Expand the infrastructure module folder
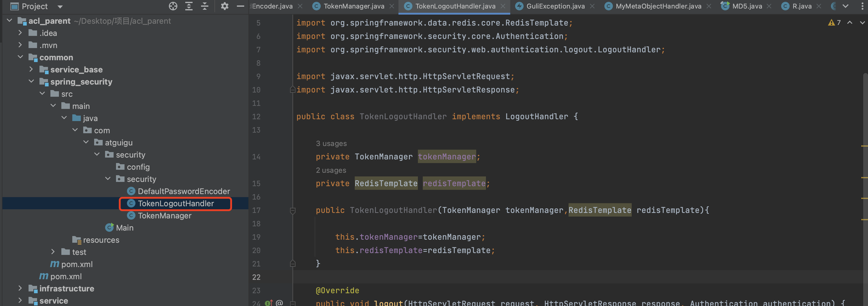This screenshot has width=868, height=306. (20, 288)
